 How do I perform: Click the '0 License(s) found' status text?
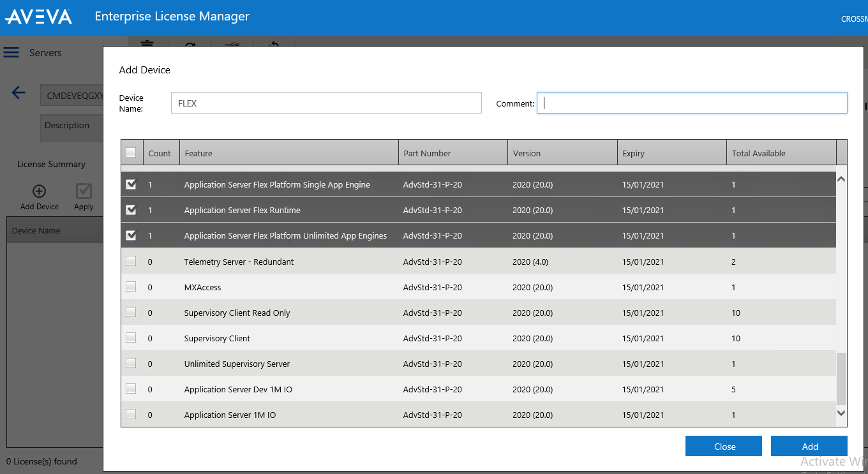pyautogui.click(x=41, y=461)
